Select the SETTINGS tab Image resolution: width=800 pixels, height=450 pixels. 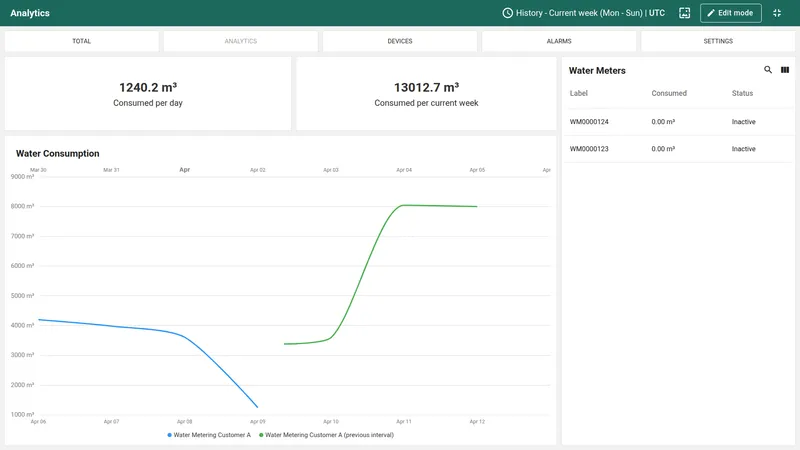[x=718, y=41]
